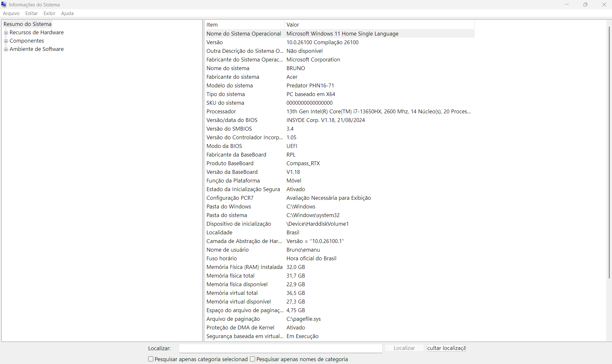Select the Nome do sistema row
Viewport: 612px width, 364px height.
[x=340, y=68]
